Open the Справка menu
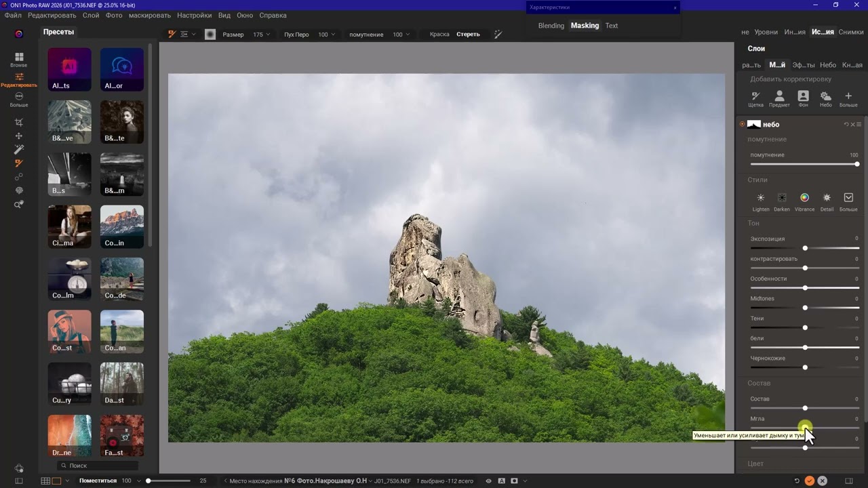 pos(273,15)
